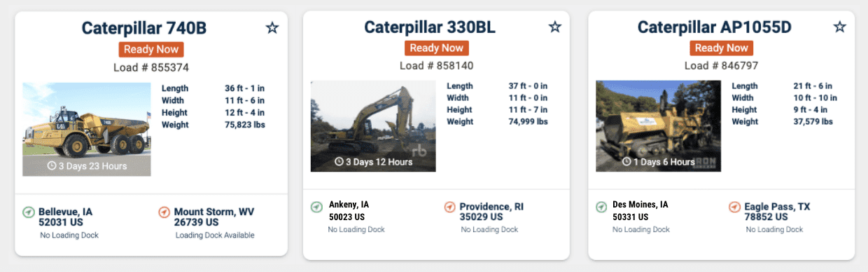Open the Caterpillar 740B dump truck photo
Image resolution: width=868 pixels, height=272 pixels.
click(x=87, y=129)
